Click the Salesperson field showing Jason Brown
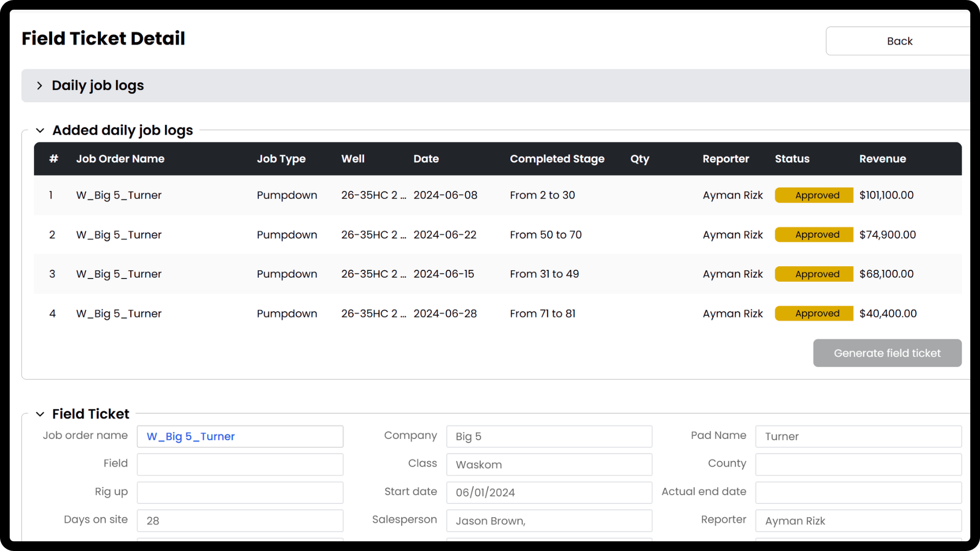Screen dimensions: 980x551 [549, 521]
